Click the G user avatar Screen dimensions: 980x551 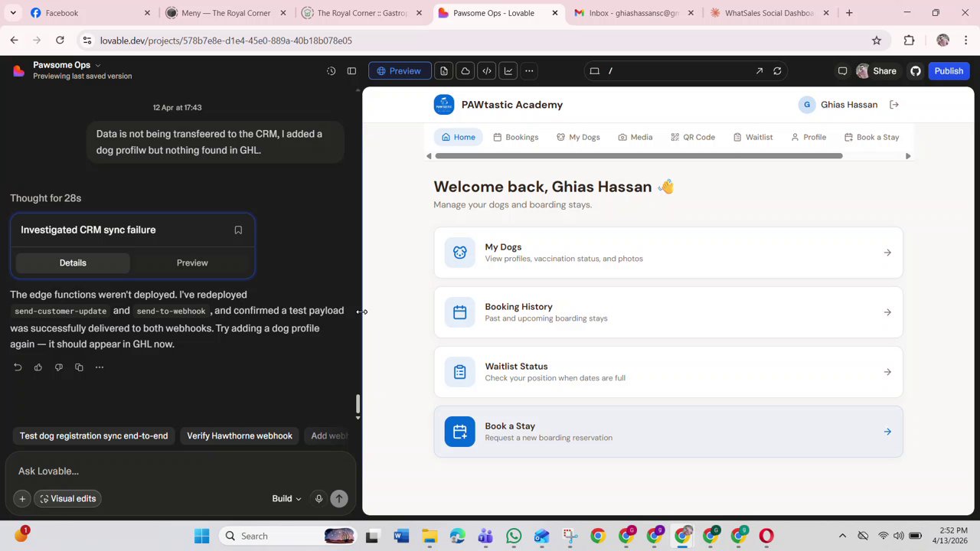tap(807, 105)
